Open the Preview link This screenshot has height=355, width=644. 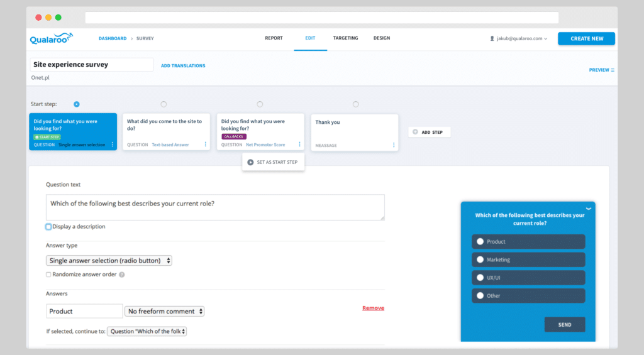[602, 70]
